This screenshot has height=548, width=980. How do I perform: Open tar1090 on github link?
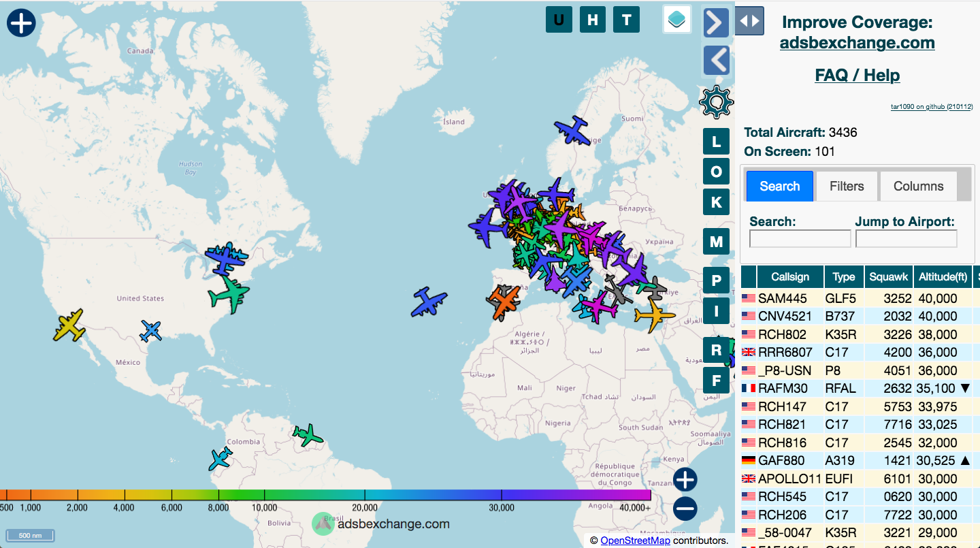coord(932,106)
